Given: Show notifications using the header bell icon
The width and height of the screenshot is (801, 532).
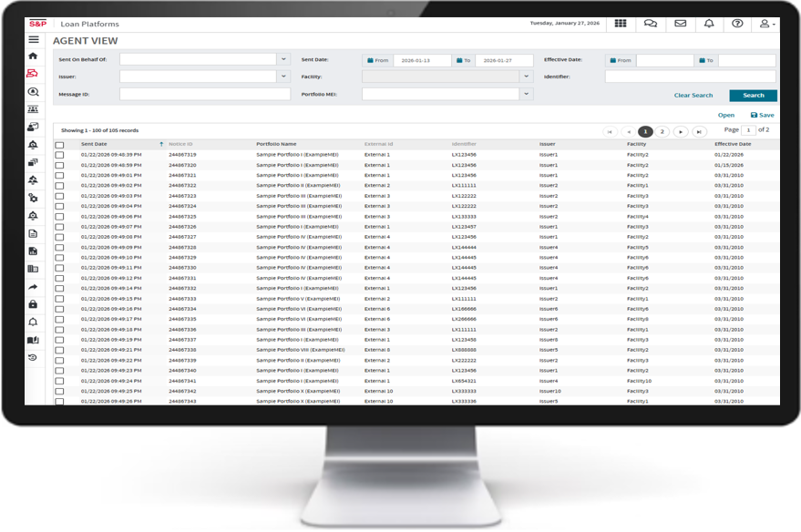Looking at the screenshot, I should point(709,24).
